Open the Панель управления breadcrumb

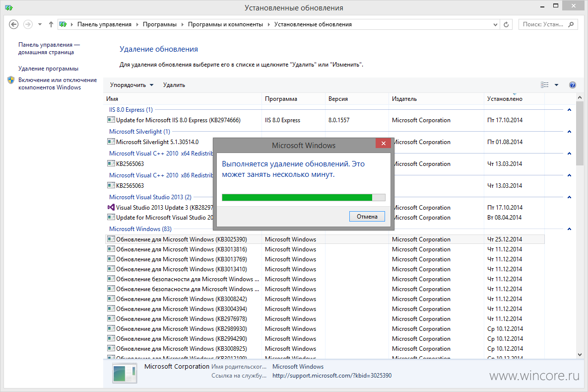(104, 24)
